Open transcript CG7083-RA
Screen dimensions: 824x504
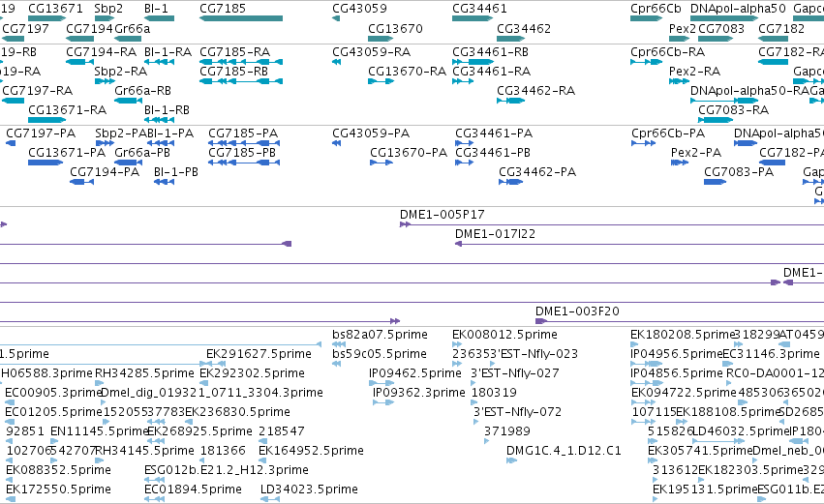tap(716, 120)
